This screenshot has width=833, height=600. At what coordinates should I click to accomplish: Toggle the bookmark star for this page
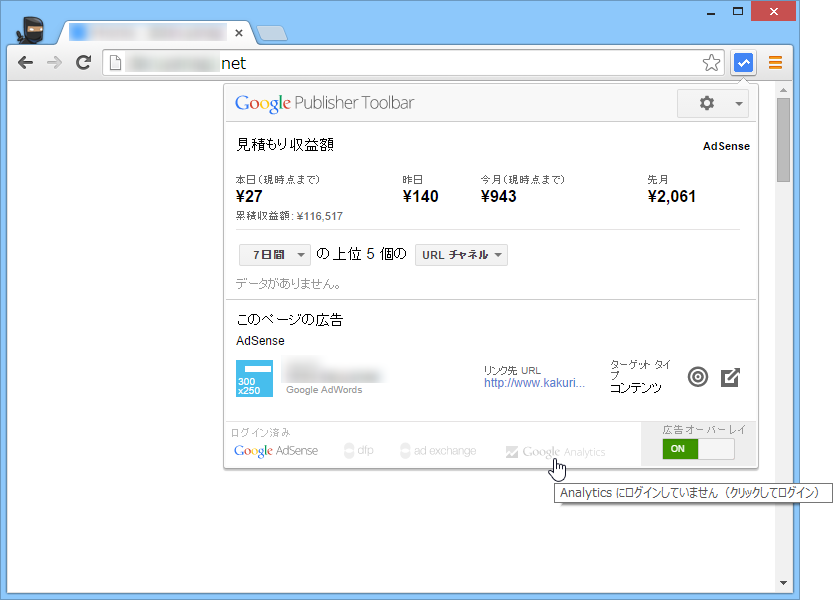711,62
